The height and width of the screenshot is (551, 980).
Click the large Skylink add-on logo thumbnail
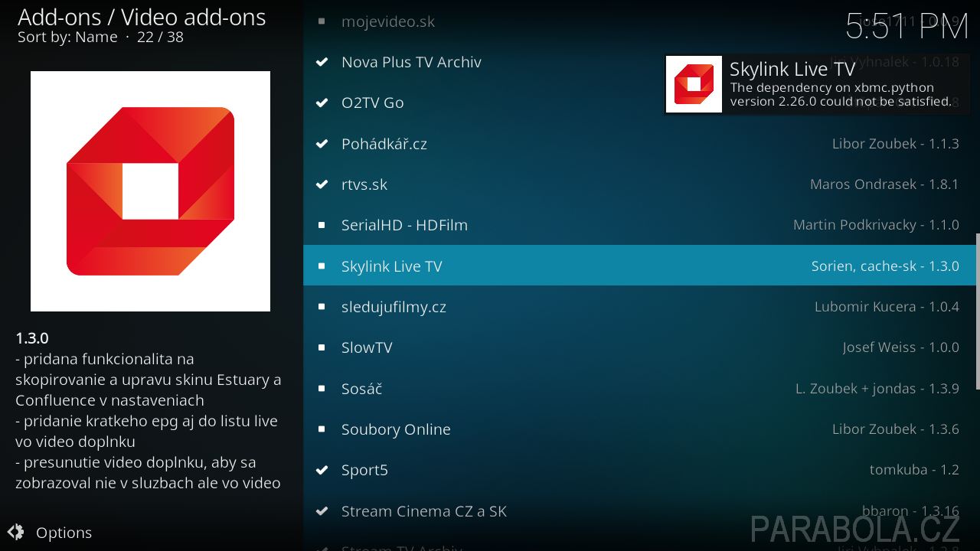pyautogui.click(x=150, y=191)
